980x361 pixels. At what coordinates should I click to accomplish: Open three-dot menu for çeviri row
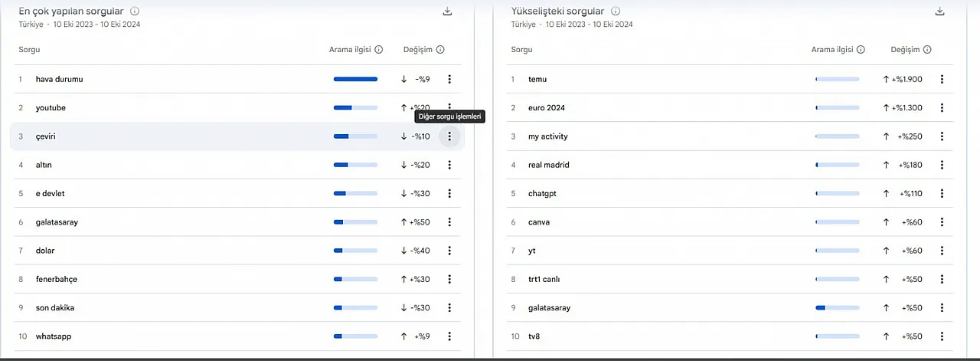(449, 136)
